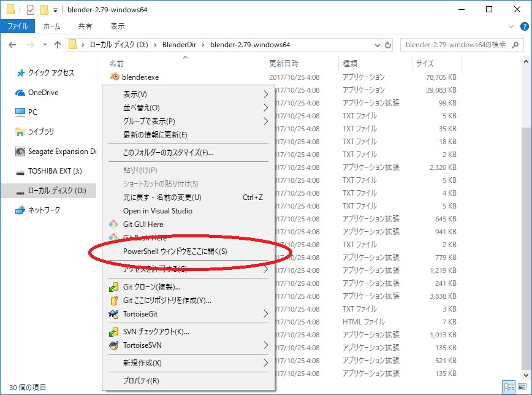Image resolution: width=532 pixels, height=395 pixels.
Task: Choose プロパティ(R) menu item
Action: click(188, 380)
